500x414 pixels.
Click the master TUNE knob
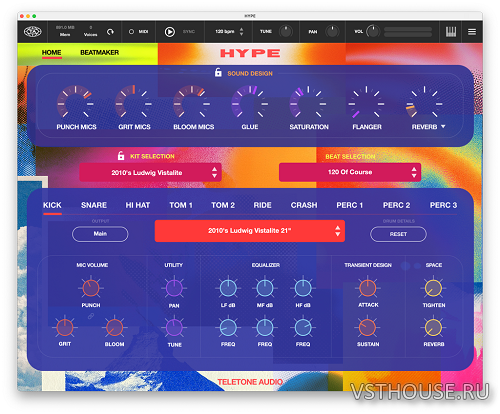pos(286,32)
